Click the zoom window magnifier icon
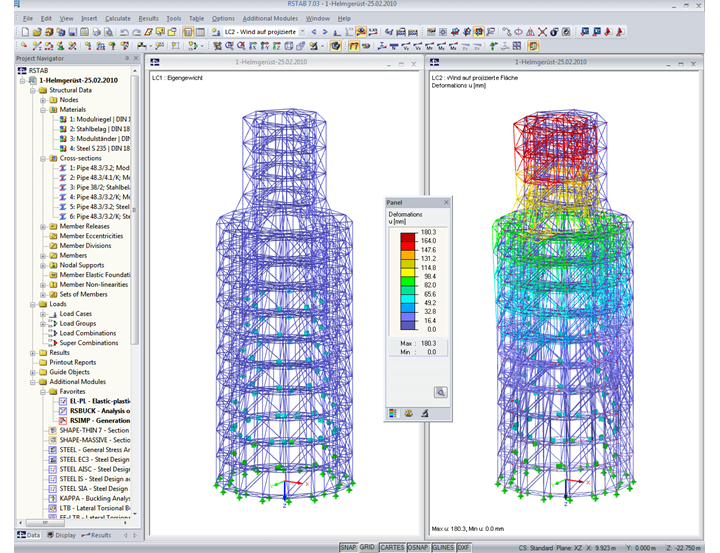This screenshot has height=553, width=720. (x=229, y=46)
